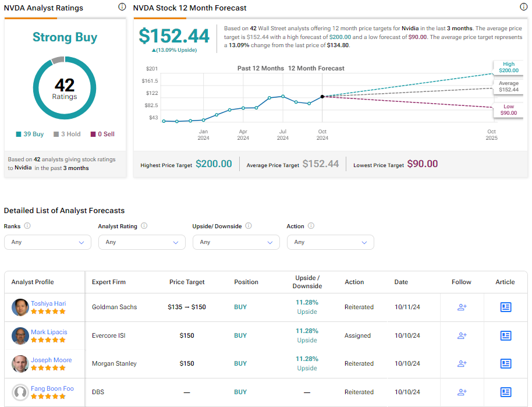Screen dimensions: 532x407
Task: Open the Action filter dropdown
Action: click(331, 242)
